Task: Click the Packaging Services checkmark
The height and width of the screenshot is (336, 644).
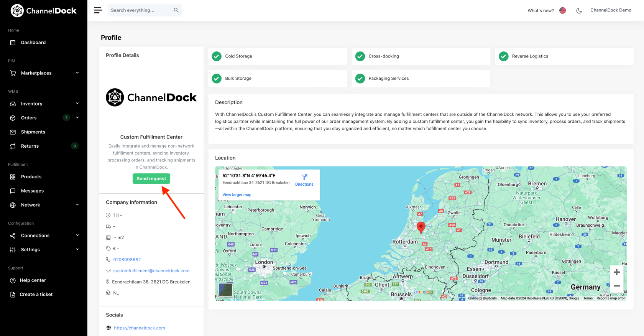Action: pos(360,79)
